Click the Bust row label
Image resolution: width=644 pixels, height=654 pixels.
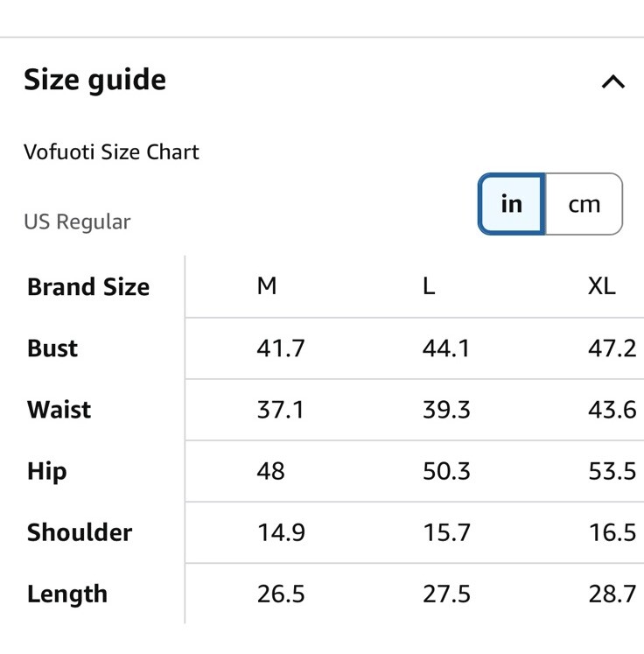(52, 348)
